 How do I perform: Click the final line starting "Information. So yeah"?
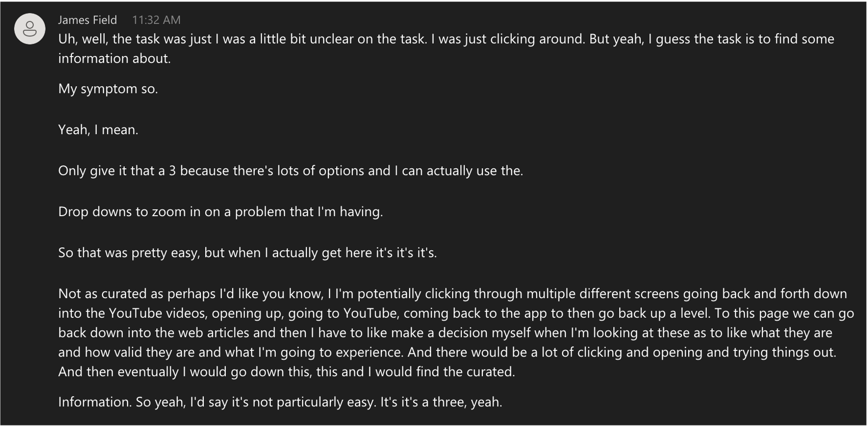pos(280,402)
